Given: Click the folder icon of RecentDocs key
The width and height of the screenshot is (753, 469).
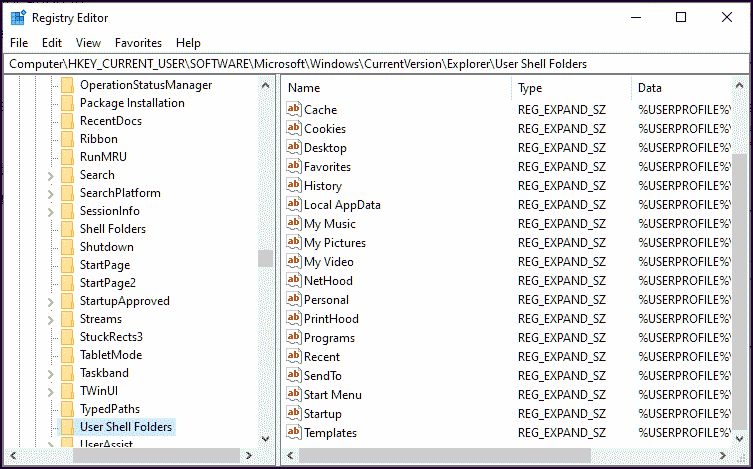Looking at the screenshot, I should click(x=67, y=121).
